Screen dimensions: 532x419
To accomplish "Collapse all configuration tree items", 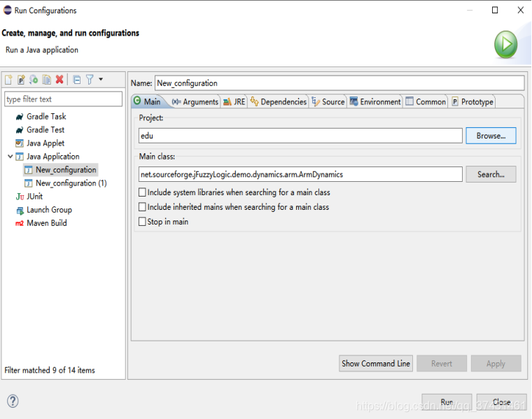I will (x=77, y=80).
